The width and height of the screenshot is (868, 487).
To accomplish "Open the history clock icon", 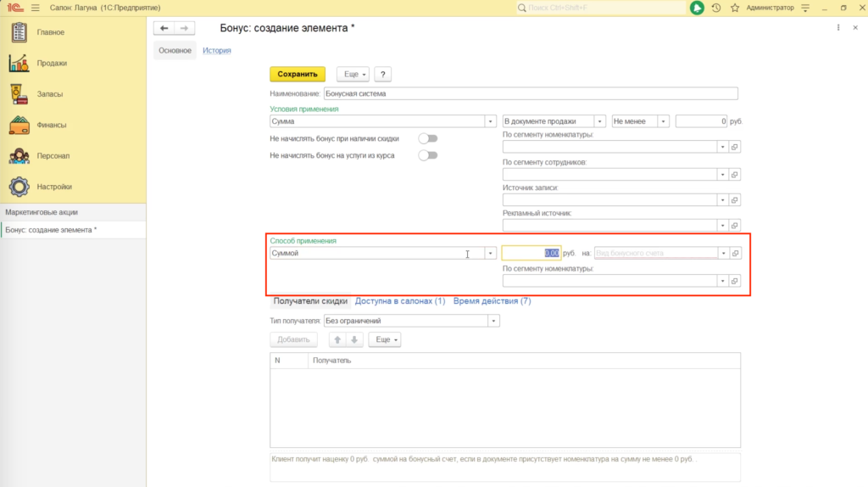I will (716, 8).
